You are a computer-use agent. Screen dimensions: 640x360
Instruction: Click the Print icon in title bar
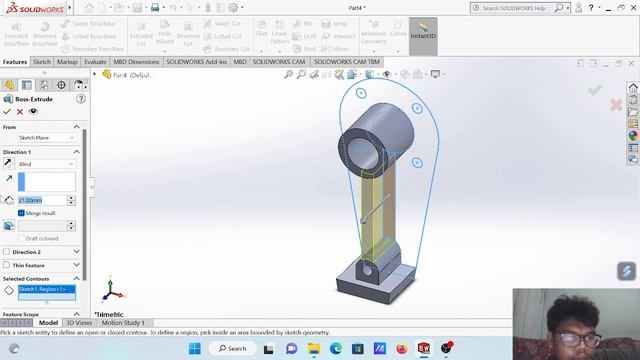(155, 7)
